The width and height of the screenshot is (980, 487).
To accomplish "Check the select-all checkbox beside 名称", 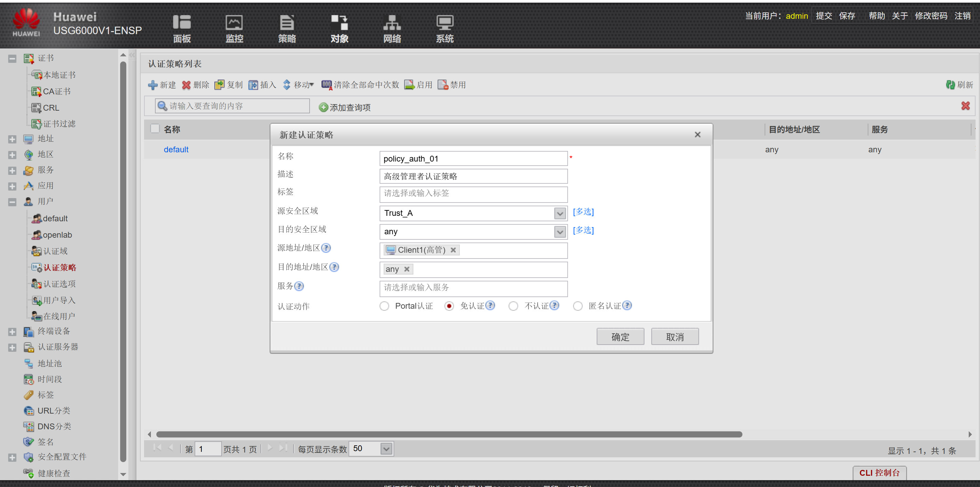I will [x=155, y=129].
